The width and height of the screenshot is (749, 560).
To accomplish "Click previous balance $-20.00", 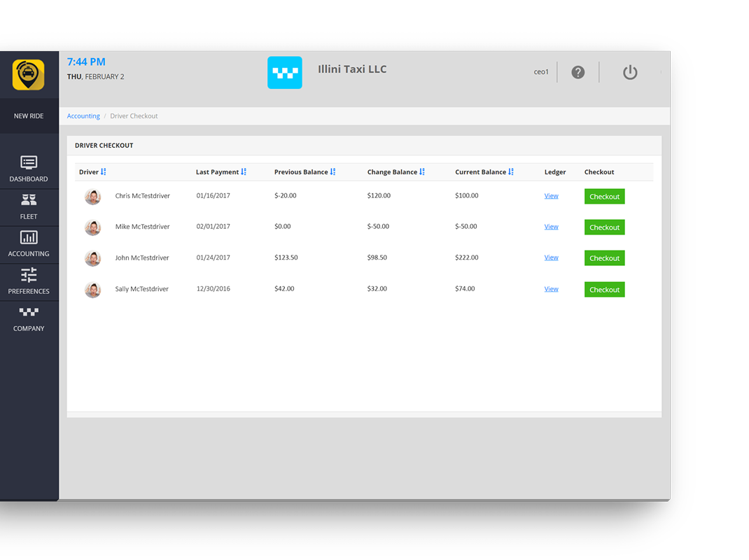I will (285, 196).
